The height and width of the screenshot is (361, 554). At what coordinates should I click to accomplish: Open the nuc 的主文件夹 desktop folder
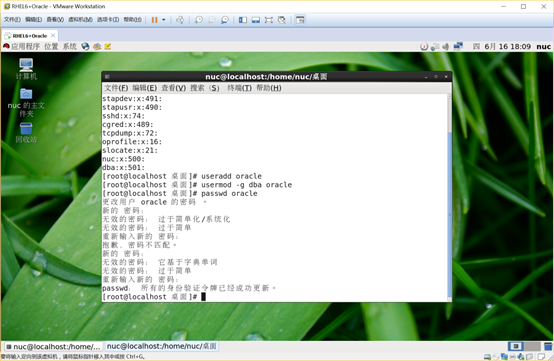point(26,103)
